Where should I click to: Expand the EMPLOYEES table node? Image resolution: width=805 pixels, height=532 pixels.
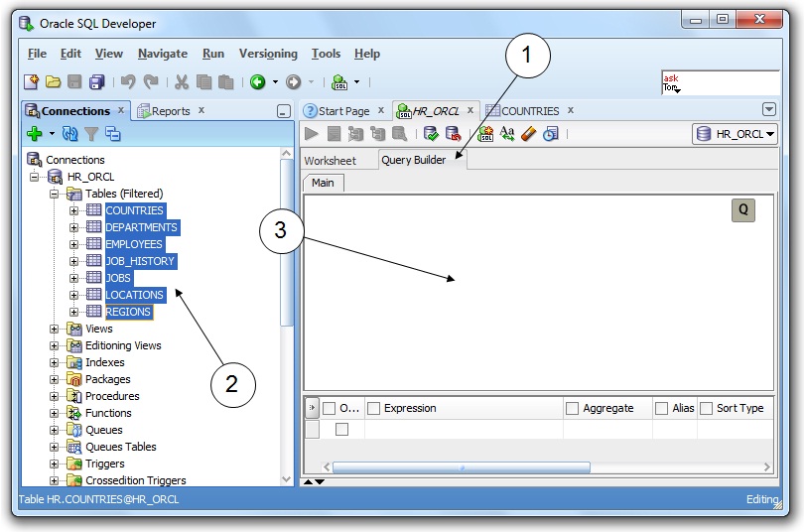[x=73, y=245]
